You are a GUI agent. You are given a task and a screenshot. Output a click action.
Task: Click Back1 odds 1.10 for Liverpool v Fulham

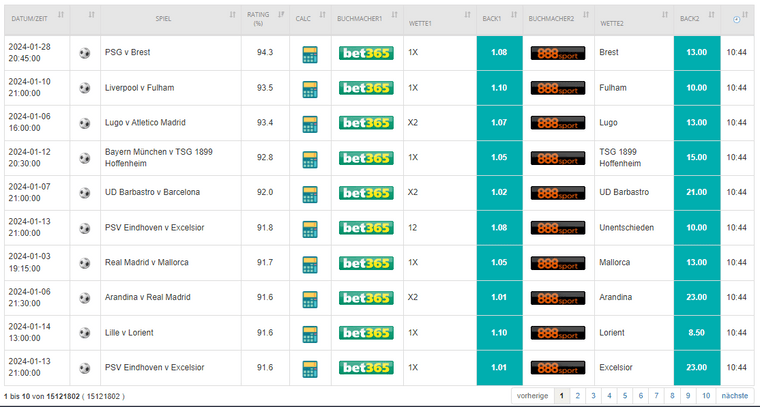pos(499,88)
